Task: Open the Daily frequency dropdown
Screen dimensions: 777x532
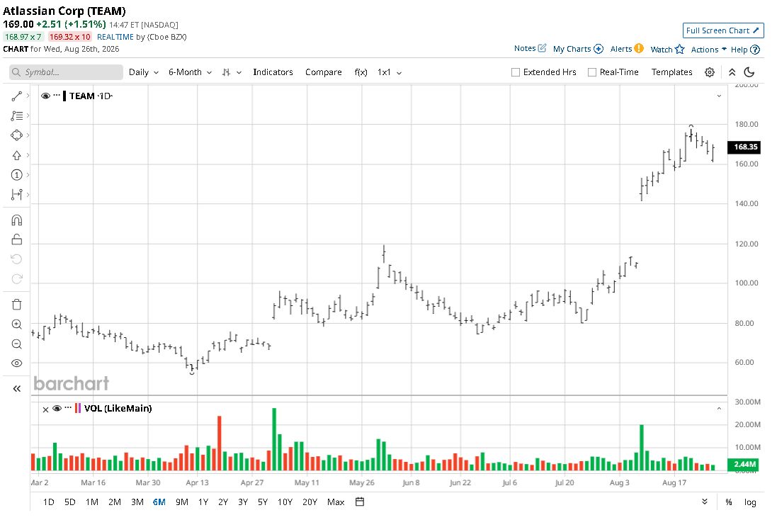Action: (x=144, y=72)
